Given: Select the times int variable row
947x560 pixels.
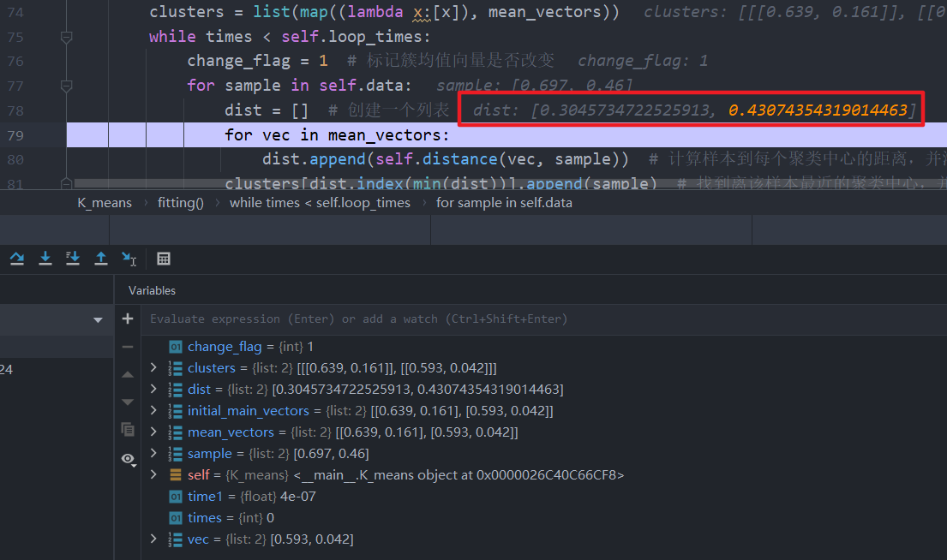Looking at the screenshot, I should pyautogui.click(x=543, y=518).
